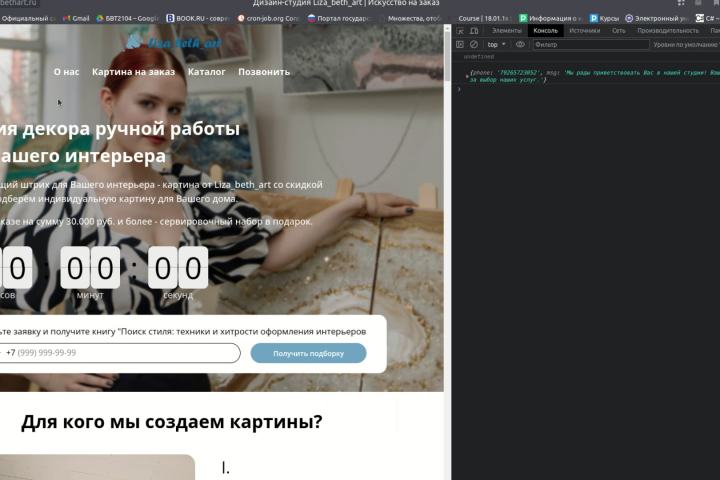Viewport: 720px width, 480px height.
Task: Open the top context dropdown
Action: tap(496, 45)
